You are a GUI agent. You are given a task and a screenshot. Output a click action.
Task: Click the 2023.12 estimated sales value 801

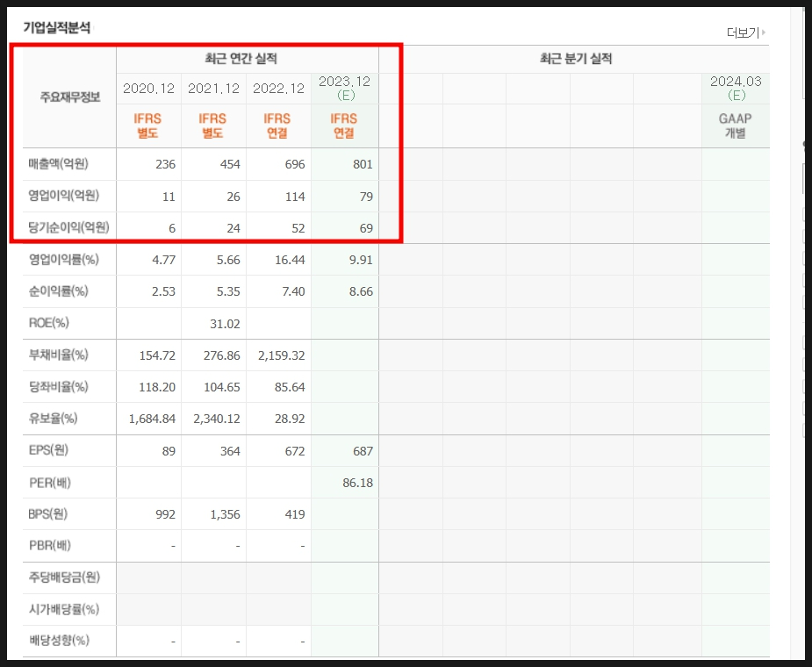363,164
